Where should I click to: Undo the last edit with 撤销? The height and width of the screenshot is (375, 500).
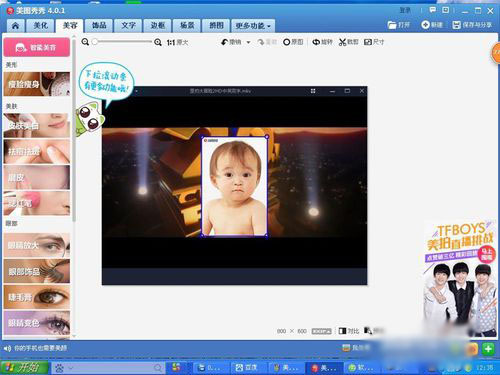pos(231,42)
